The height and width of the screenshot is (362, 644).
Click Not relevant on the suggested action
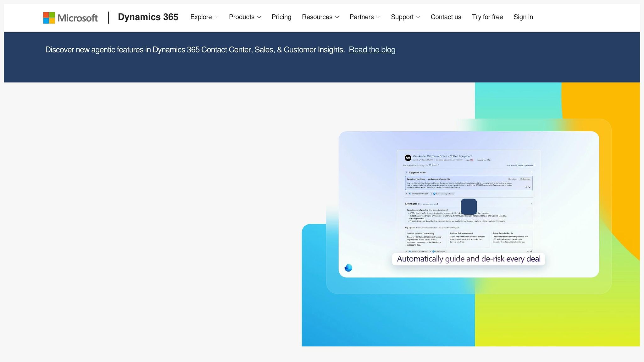(513, 179)
